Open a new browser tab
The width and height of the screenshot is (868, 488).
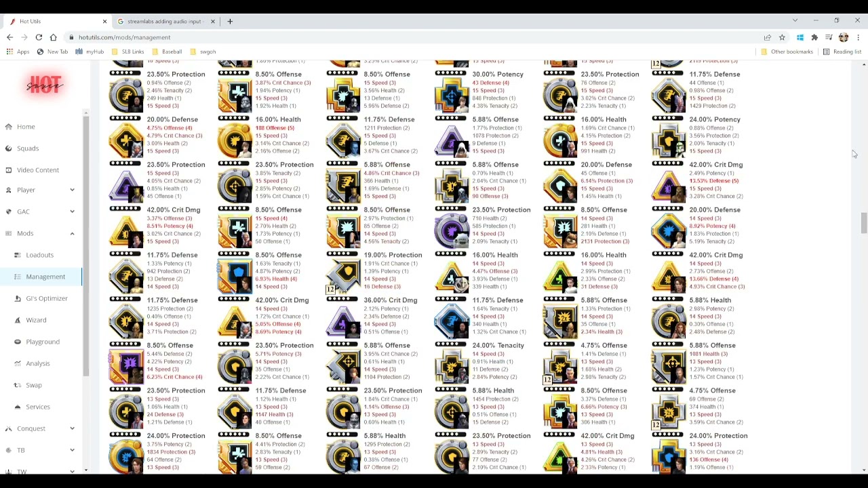[x=230, y=22]
